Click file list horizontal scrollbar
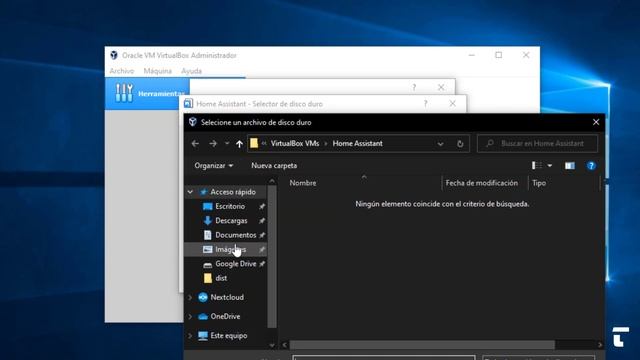The width and height of the screenshot is (640, 360). coord(422,345)
